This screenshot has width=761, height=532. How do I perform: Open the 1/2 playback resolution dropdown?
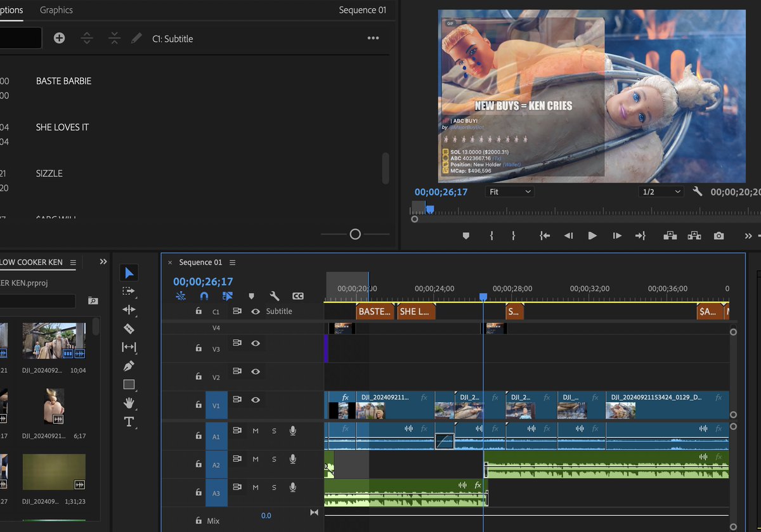(x=661, y=191)
